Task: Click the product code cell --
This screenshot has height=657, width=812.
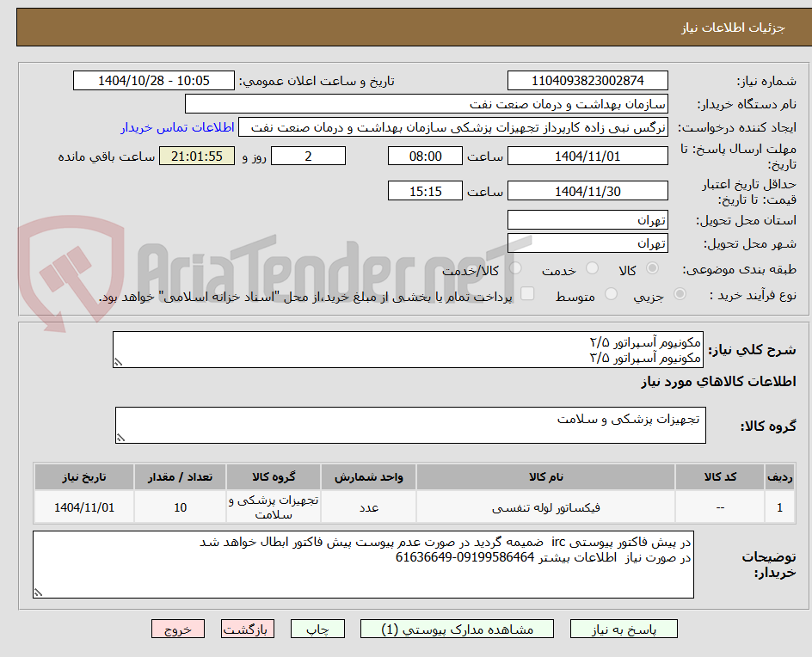Action: (720, 507)
